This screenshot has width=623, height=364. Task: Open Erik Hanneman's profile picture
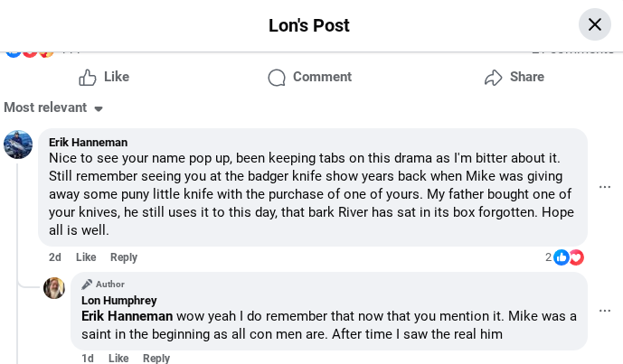click(x=18, y=145)
